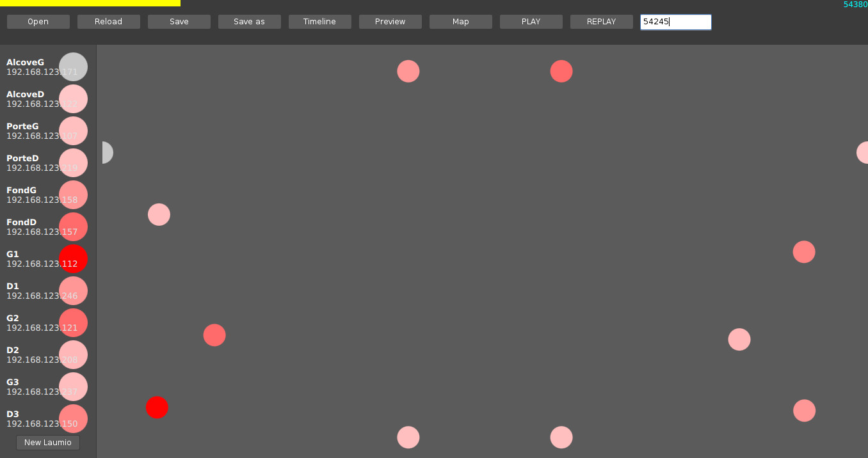868x458 pixels.
Task: Select the bright red lamp on the map
Action: click(x=157, y=407)
